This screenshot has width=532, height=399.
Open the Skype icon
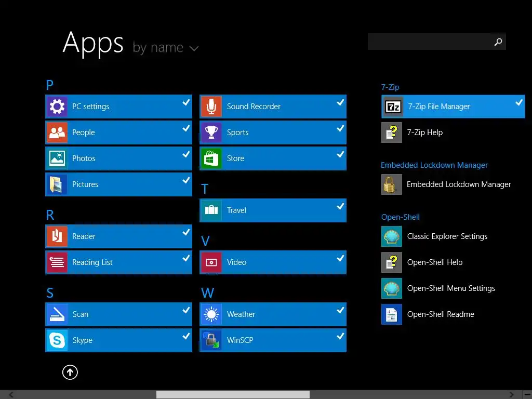pyautogui.click(x=57, y=340)
